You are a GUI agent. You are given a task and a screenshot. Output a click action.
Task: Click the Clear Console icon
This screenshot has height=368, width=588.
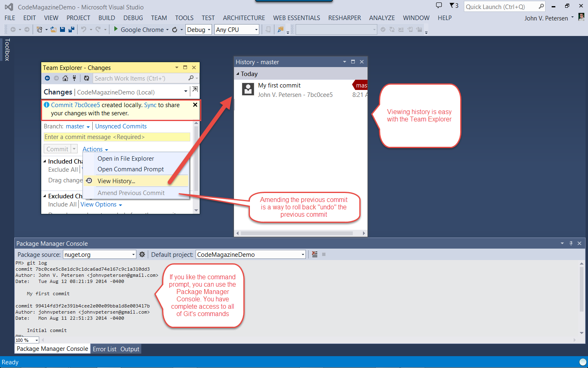315,254
